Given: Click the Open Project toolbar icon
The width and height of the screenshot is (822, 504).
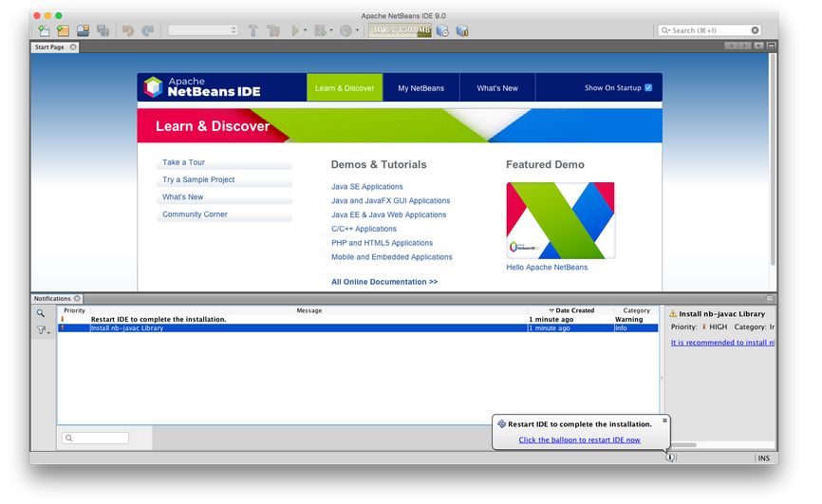Looking at the screenshot, I should (83, 30).
